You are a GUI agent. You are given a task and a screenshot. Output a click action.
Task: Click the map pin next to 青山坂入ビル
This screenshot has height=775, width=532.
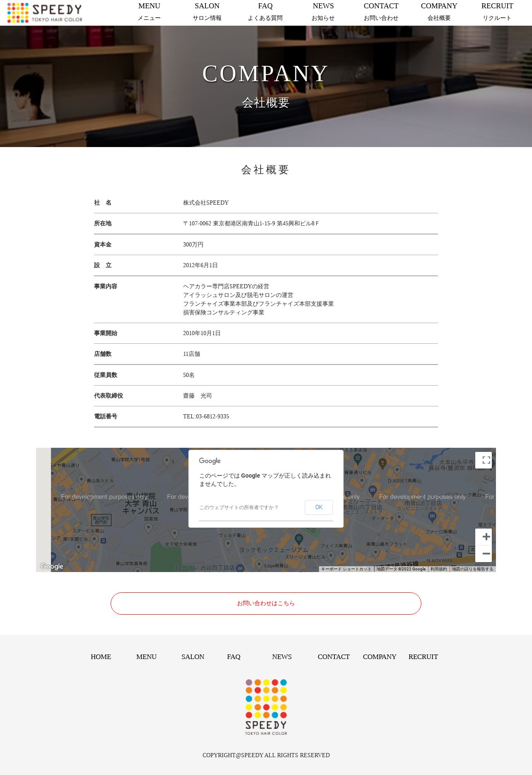click(x=82, y=480)
